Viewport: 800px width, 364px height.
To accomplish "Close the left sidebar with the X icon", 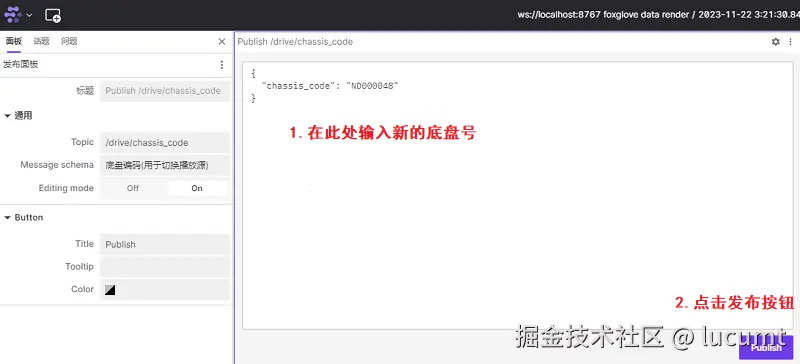I will 222,42.
